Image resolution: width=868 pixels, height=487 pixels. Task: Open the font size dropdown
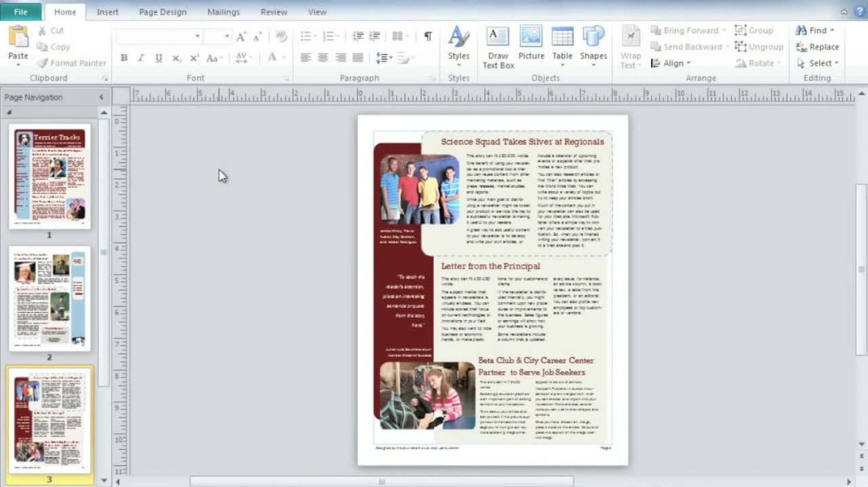pos(227,36)
